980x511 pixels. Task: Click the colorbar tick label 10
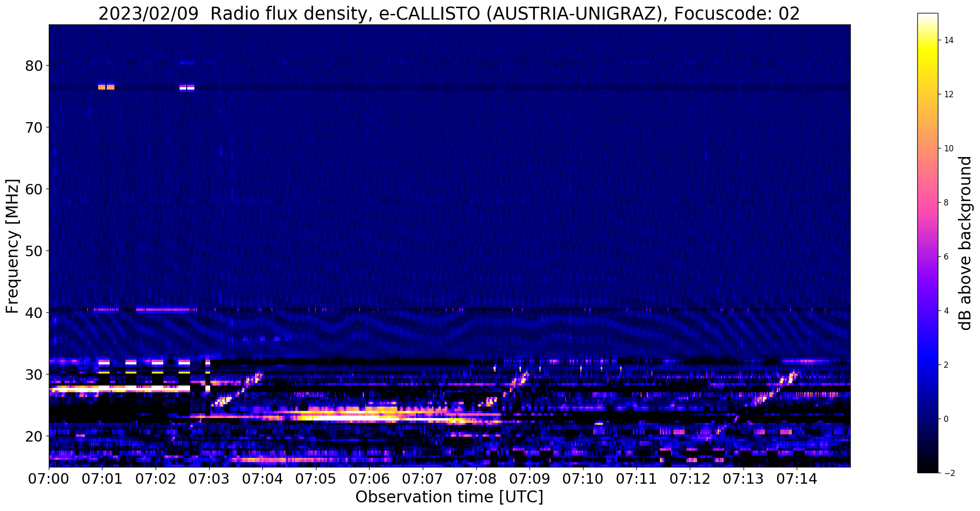point(948,148)
